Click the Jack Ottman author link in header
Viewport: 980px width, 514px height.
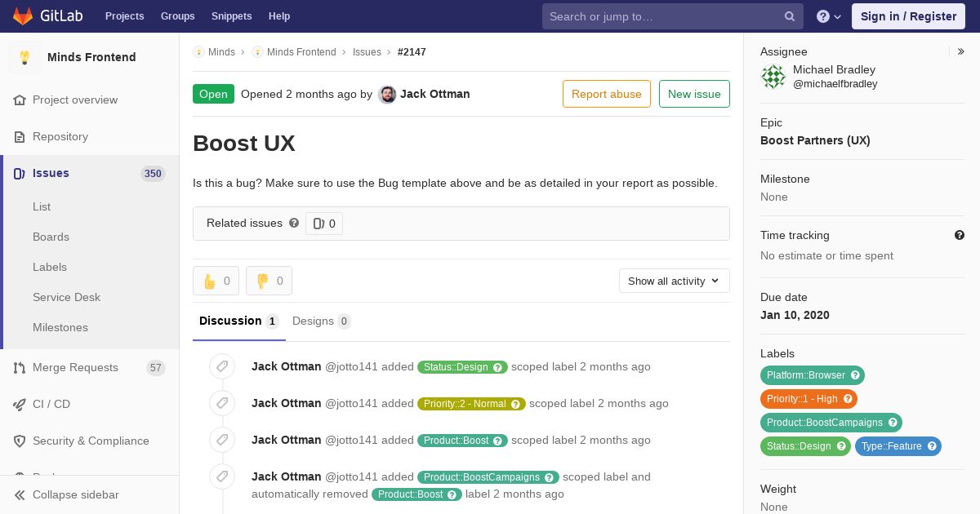point(435,94)
